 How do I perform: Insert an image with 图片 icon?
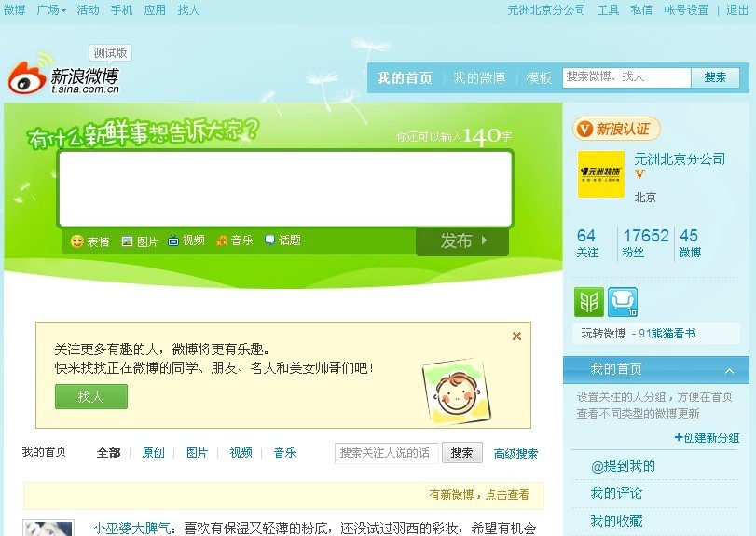click(140, 241)
